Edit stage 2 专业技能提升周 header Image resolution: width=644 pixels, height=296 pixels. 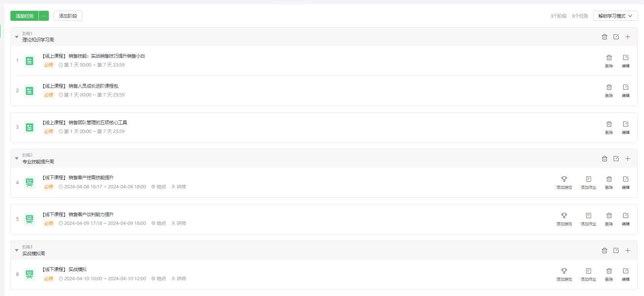(616, 158)
